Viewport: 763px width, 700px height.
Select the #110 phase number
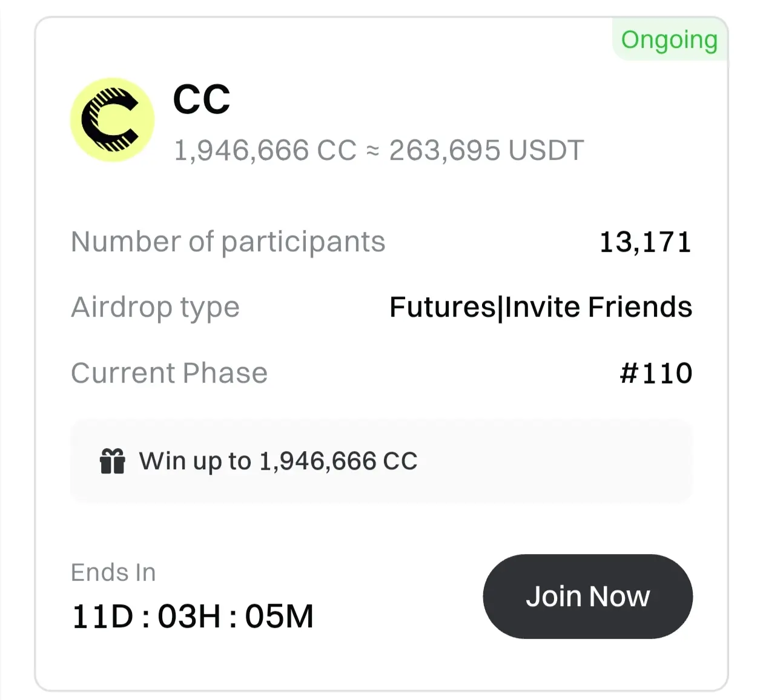tap(656, 373)
